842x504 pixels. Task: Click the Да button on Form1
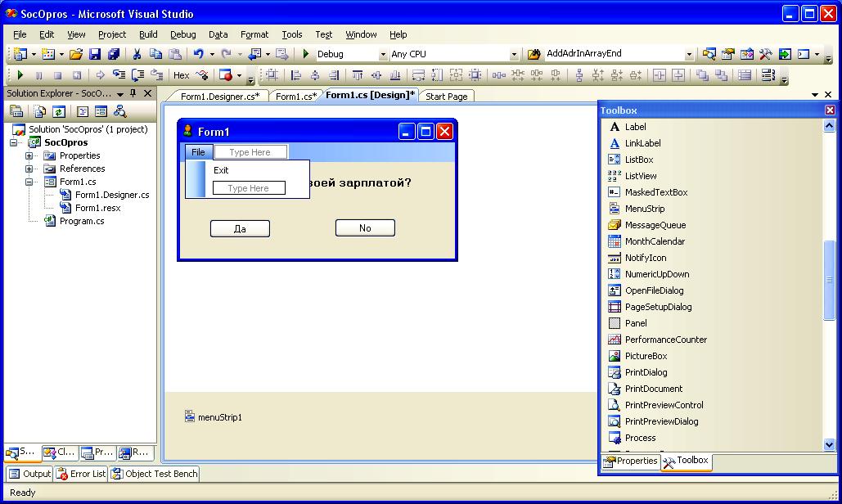pyautogui.click(x=240, y=228)
